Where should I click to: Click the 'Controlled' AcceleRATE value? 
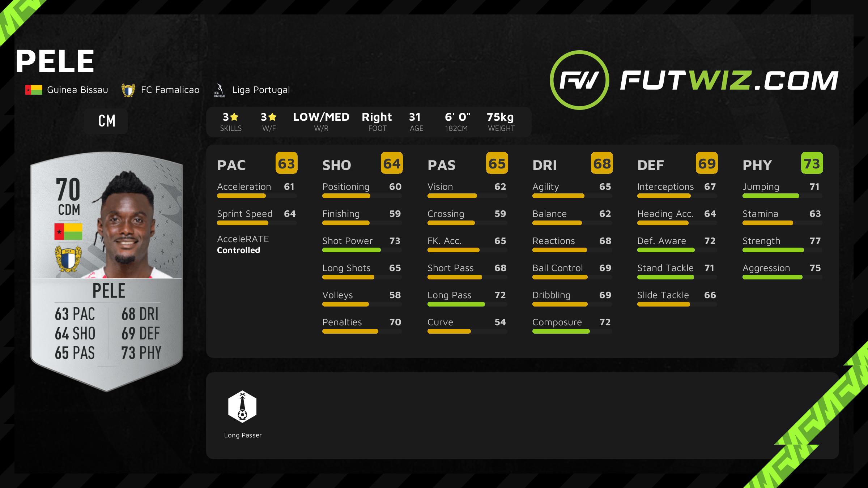(x=238, y=250)
